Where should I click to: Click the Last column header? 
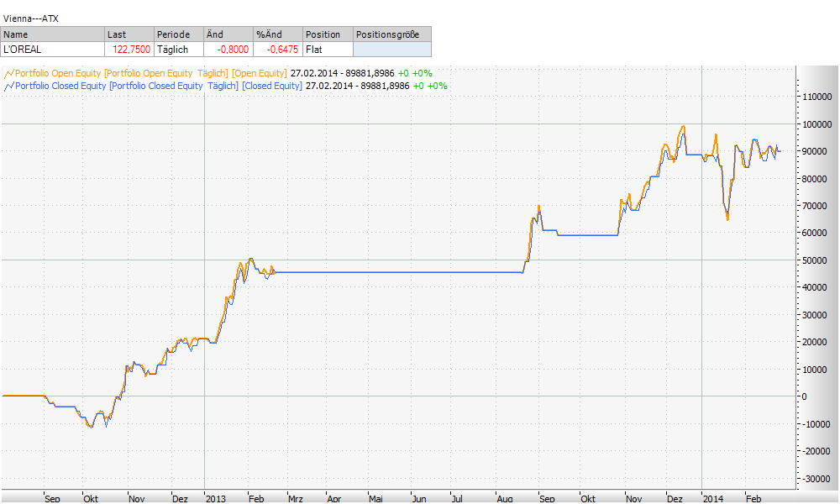129,34
